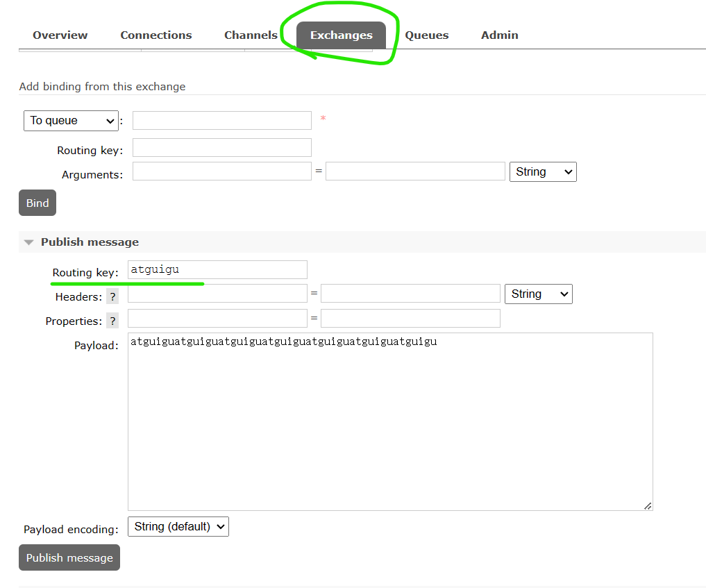The width and height of the screenshot is (706, 588).
Task: Click the binding Routing key field
Action: [222, 148]
